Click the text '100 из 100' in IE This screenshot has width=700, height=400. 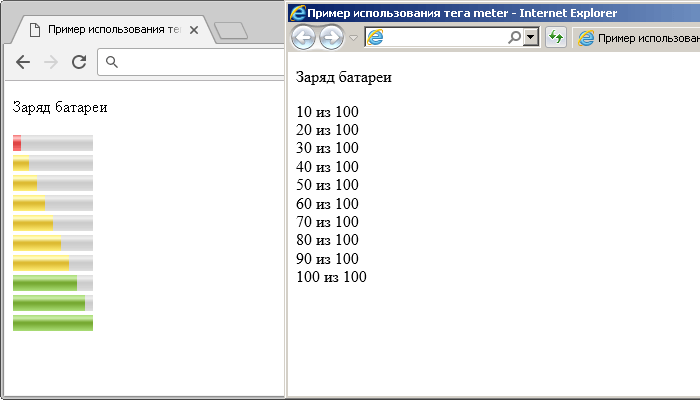pos(331,277)
